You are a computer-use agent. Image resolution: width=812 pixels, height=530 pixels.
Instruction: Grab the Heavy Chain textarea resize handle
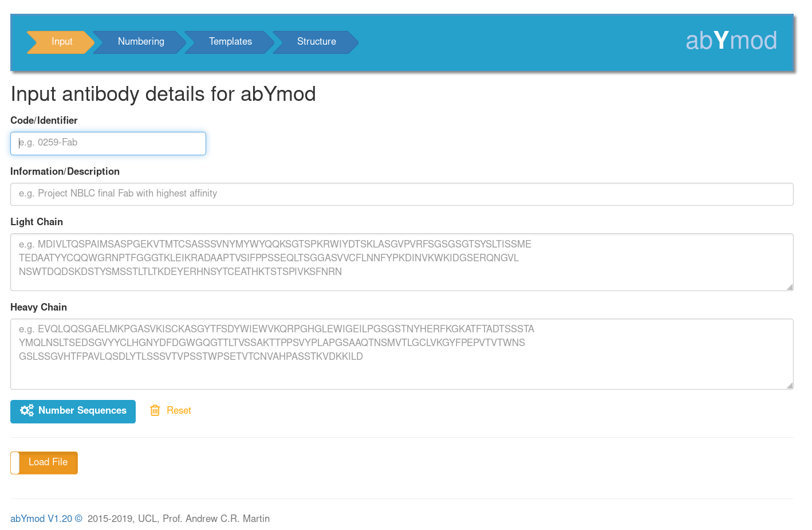pos(790,386)
